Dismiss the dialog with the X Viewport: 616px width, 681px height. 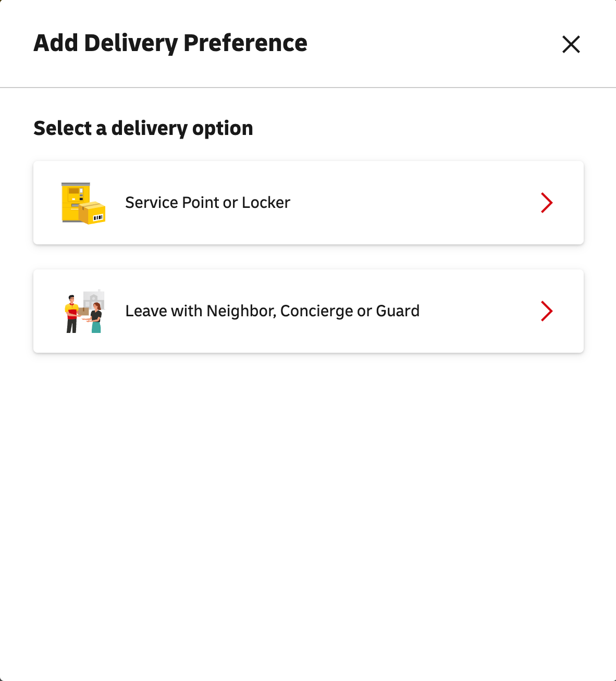coord(571,45)
